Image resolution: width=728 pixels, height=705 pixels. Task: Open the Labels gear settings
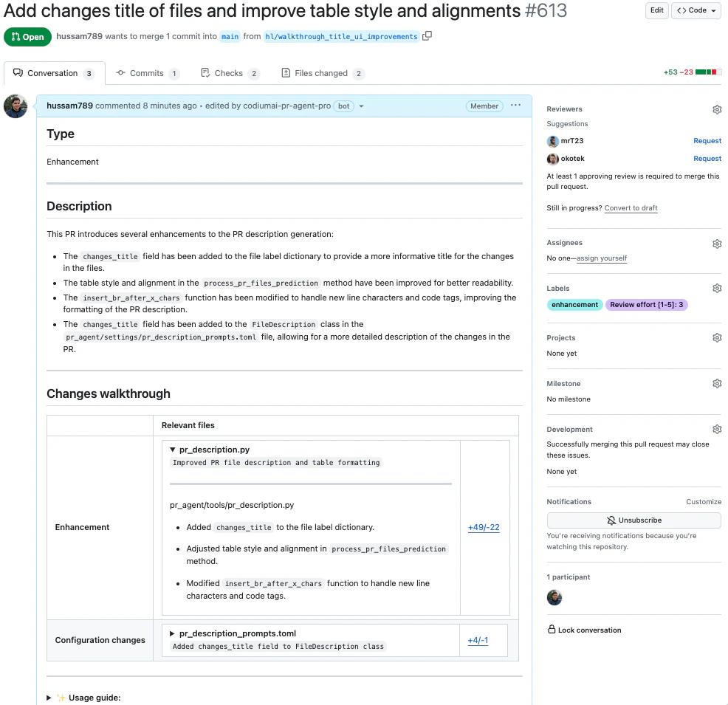717,288
